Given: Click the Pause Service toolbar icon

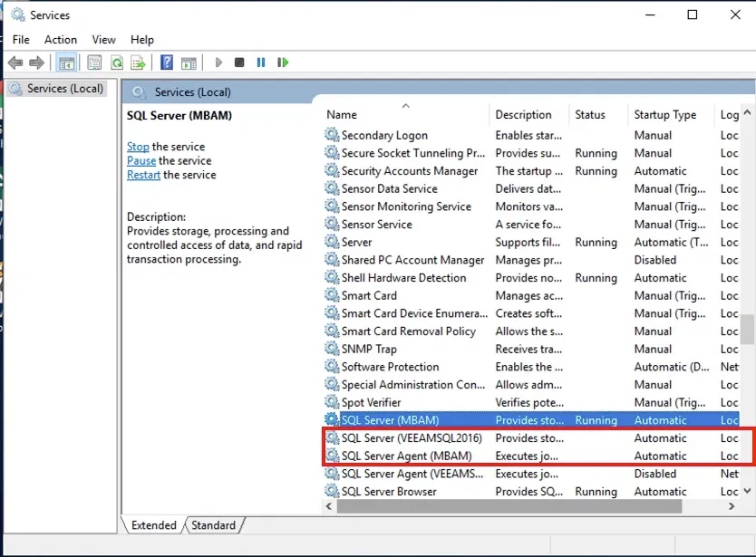Looking at the screenshot, I should tap(261, 62).
